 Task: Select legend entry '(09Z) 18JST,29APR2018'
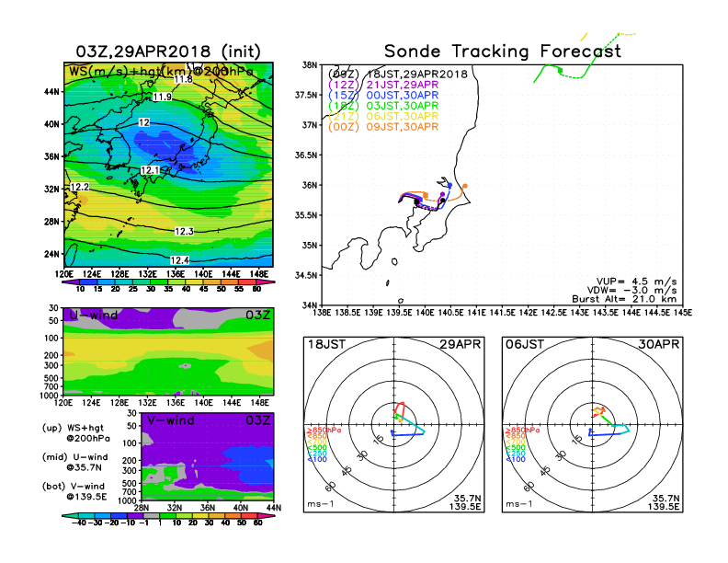click(398, 74)
